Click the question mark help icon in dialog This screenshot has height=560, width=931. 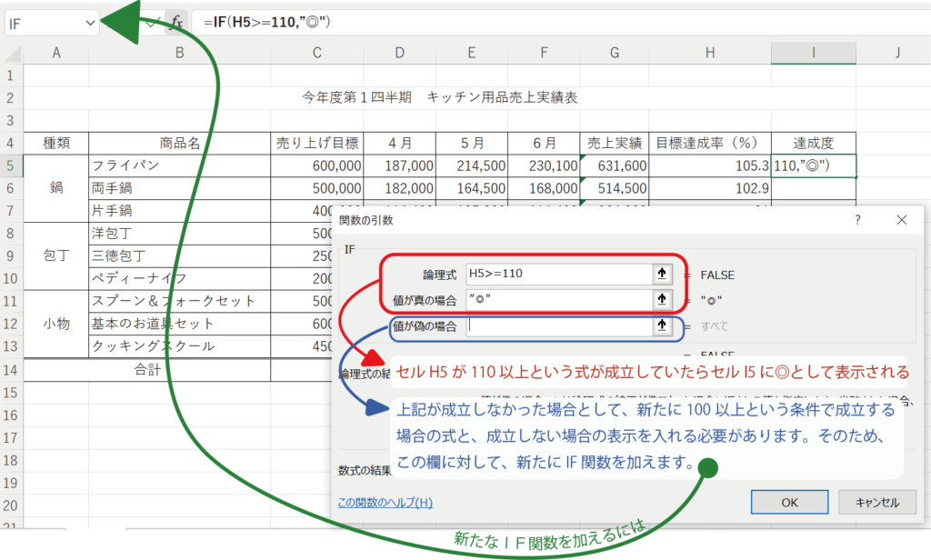857,220
